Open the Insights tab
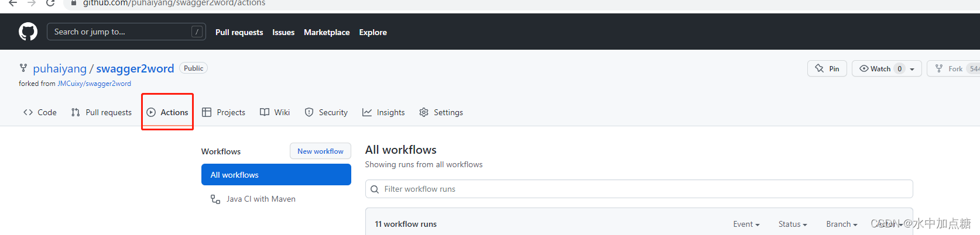Viewport: 980px width, 235px height. pos(383,112)
